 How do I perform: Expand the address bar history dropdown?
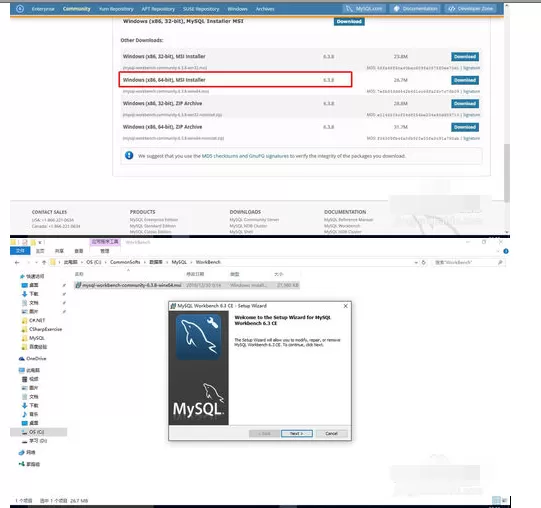pos(416,263)
